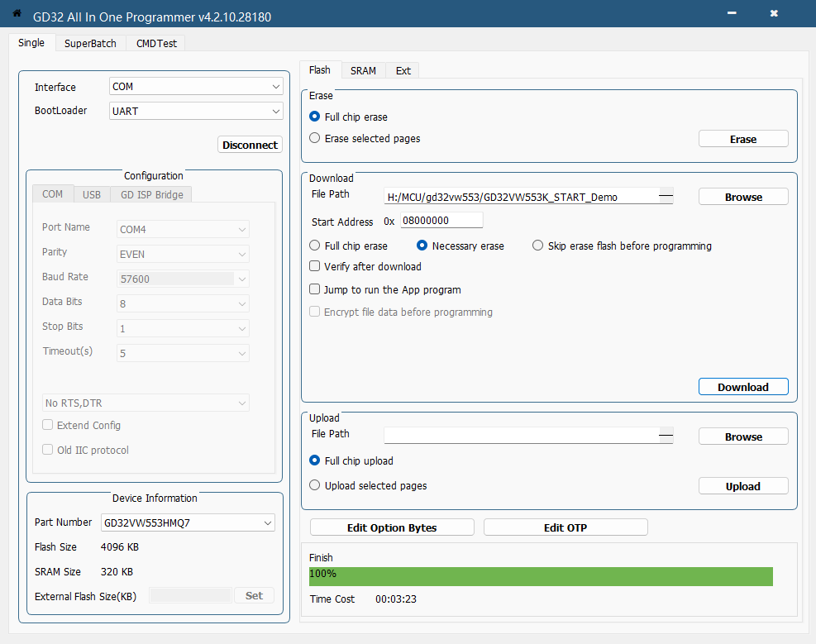Select Upload selected pages radio button
The width and height of the screenshot is (816, 644).
[x=314, y=485]
